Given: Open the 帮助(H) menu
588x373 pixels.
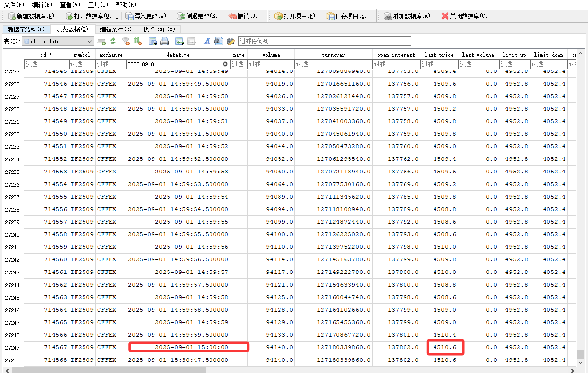Looking at the screenshot, I should tap(126, 4).
